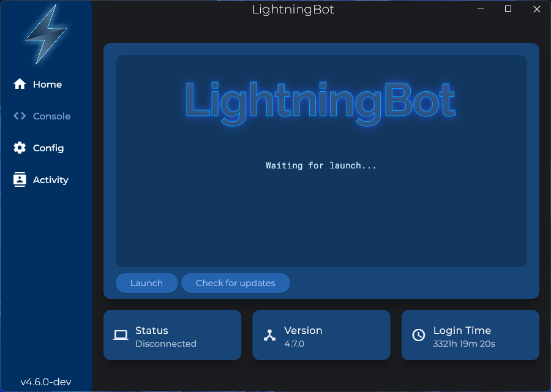The image size is (551, 392).
Task: Click the Login Time uptime card
Action: coord(470,335)
